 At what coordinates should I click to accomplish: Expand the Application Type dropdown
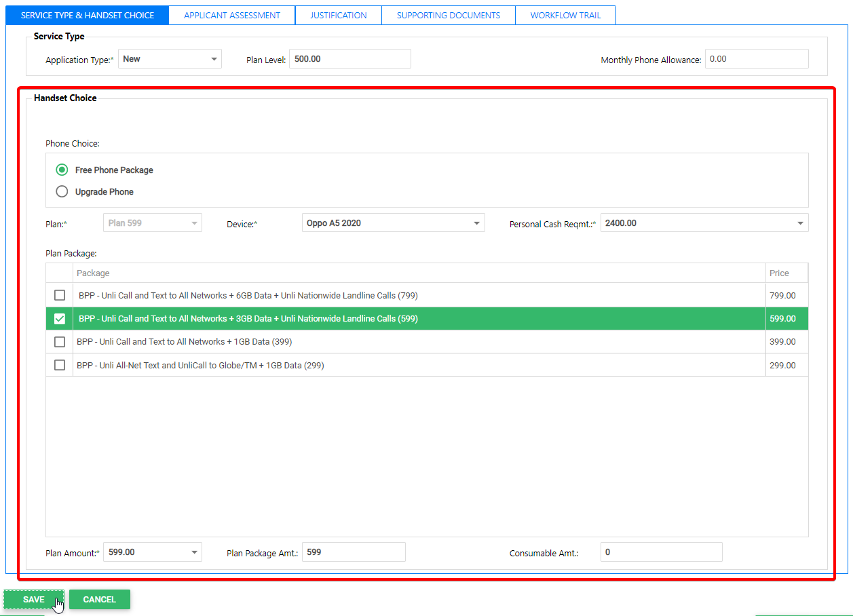click(170, 59)
